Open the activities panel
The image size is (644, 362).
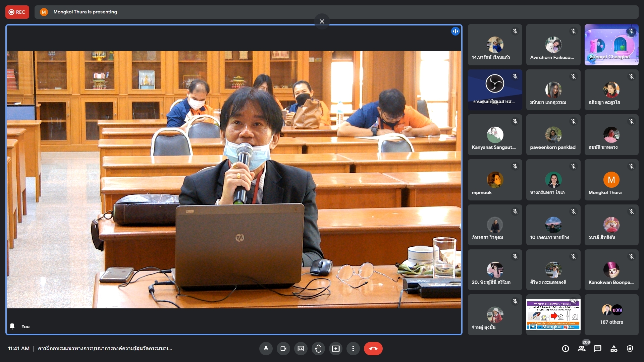614,349
